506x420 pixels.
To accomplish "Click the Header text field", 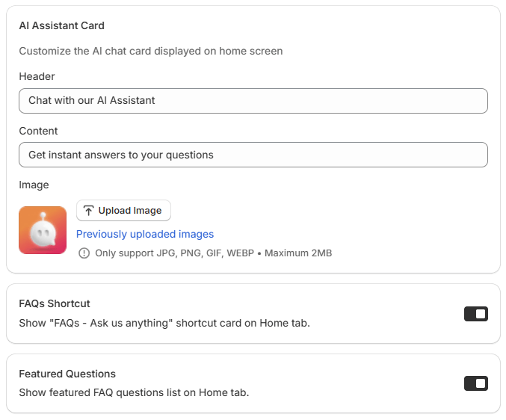I will pos(253,101).
